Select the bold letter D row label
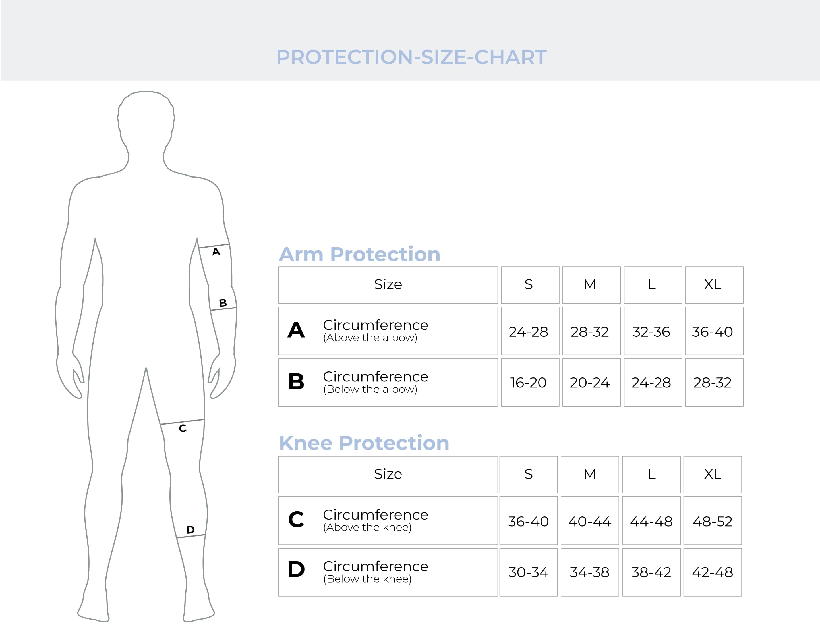 296,569
